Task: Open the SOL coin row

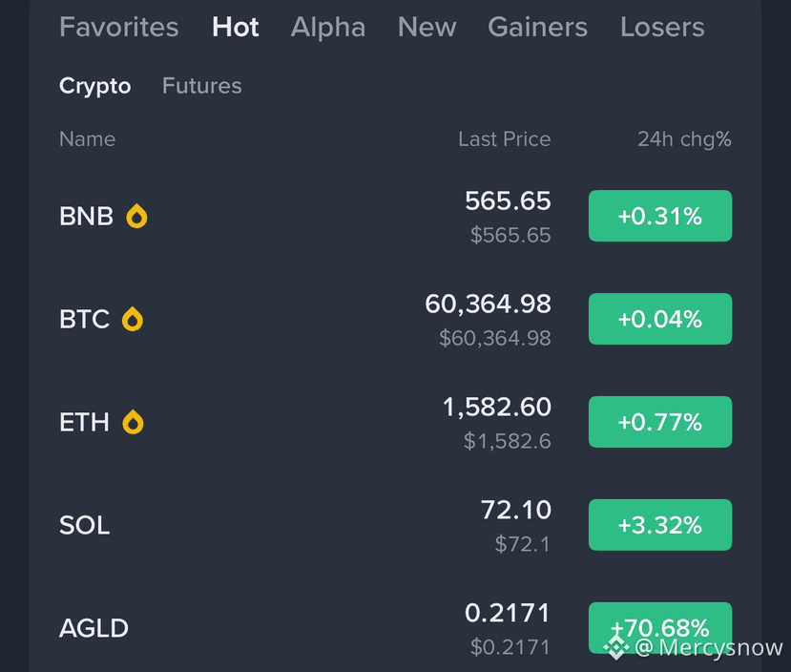Action: click(x=395, y=525)
